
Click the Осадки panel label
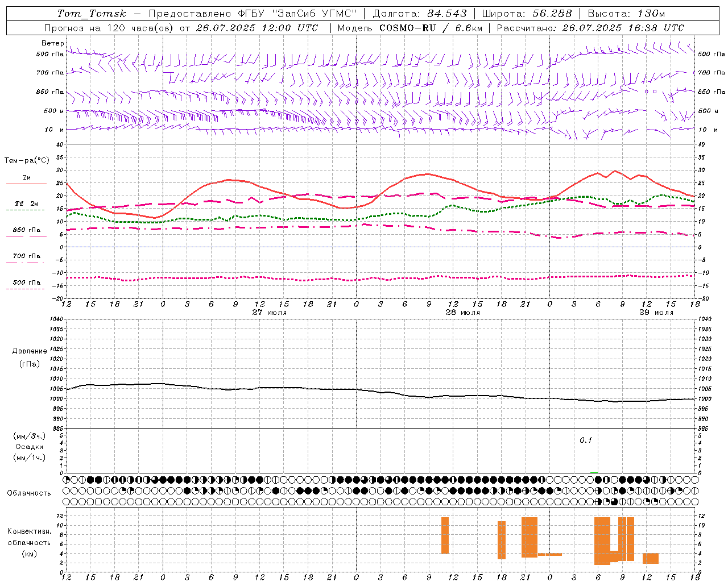30,447
